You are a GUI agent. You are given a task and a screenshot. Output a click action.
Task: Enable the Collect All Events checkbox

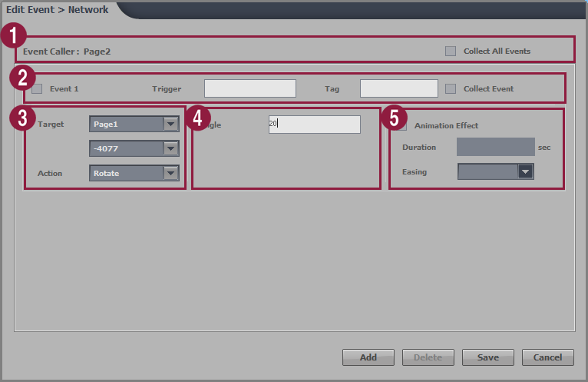tap(451, 51)
